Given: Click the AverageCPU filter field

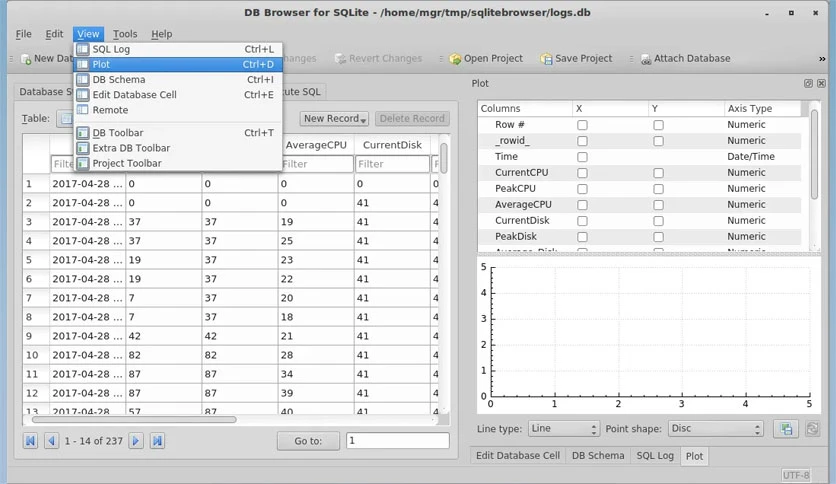Looking at the screenshot, I should click(x=316, y=164).
